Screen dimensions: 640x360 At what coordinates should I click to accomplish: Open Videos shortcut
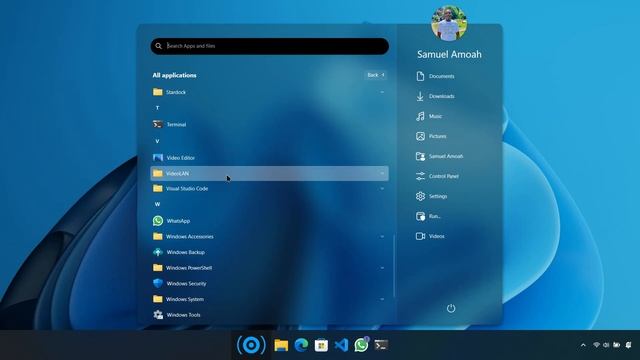pyautogui.click(x=430, y=236)
